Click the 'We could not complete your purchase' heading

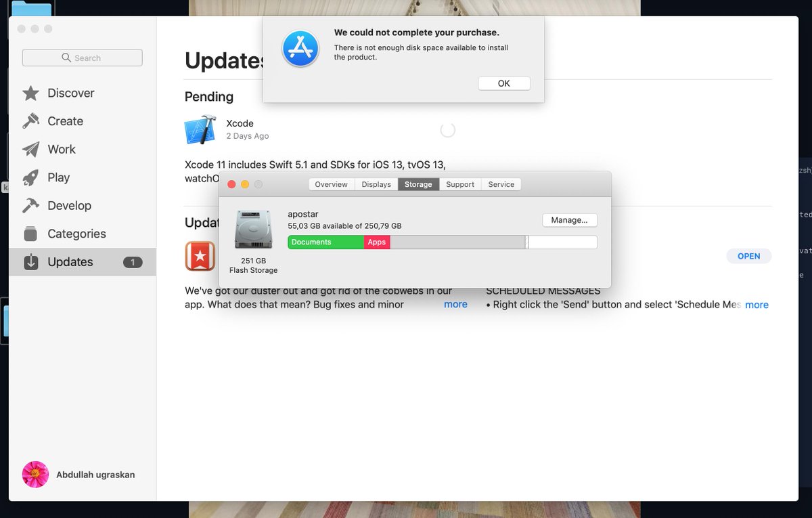click(x=417, y=33)
